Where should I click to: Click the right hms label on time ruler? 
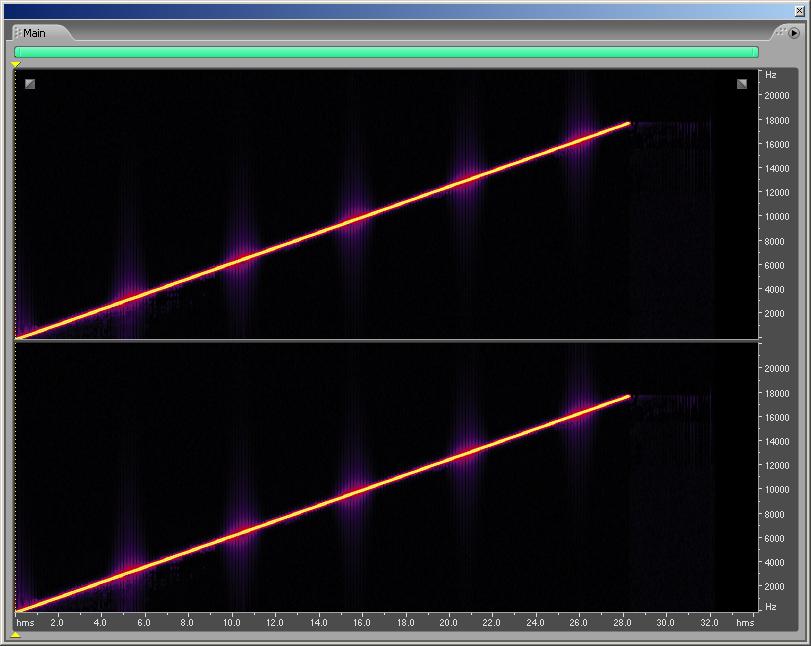pos(745,623)
